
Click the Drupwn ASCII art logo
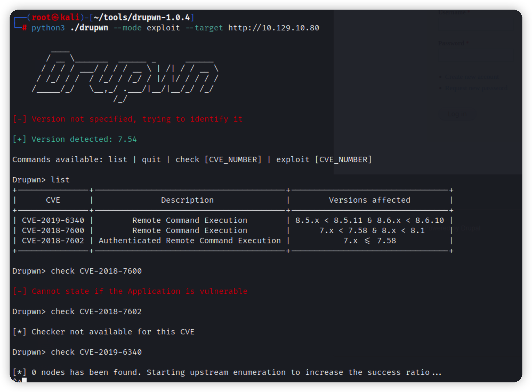(125, 76)
